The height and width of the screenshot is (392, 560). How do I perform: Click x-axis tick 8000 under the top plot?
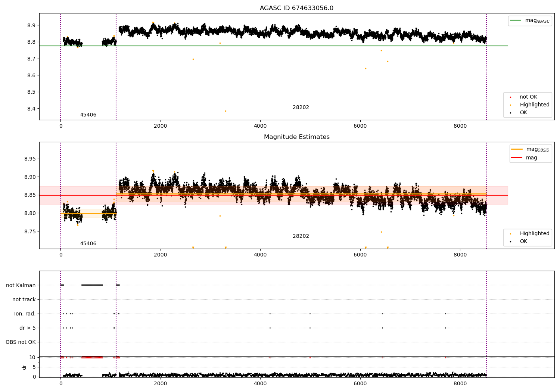[x=460, y=126]
